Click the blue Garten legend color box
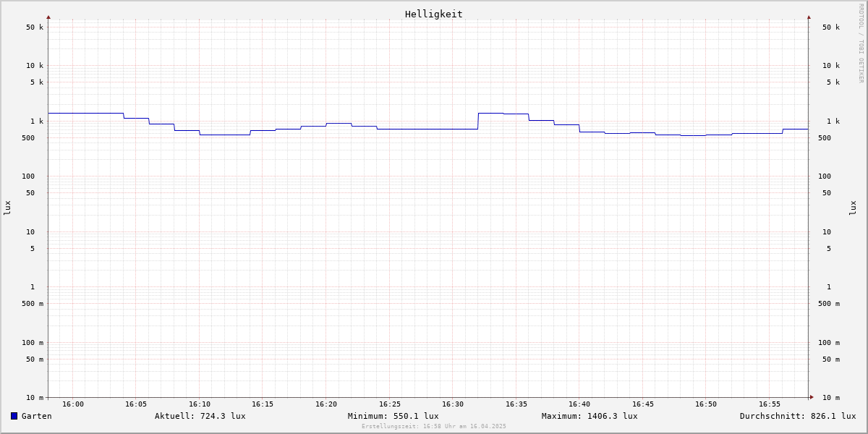This screenshot has width=868, height=434. [14, 416]
